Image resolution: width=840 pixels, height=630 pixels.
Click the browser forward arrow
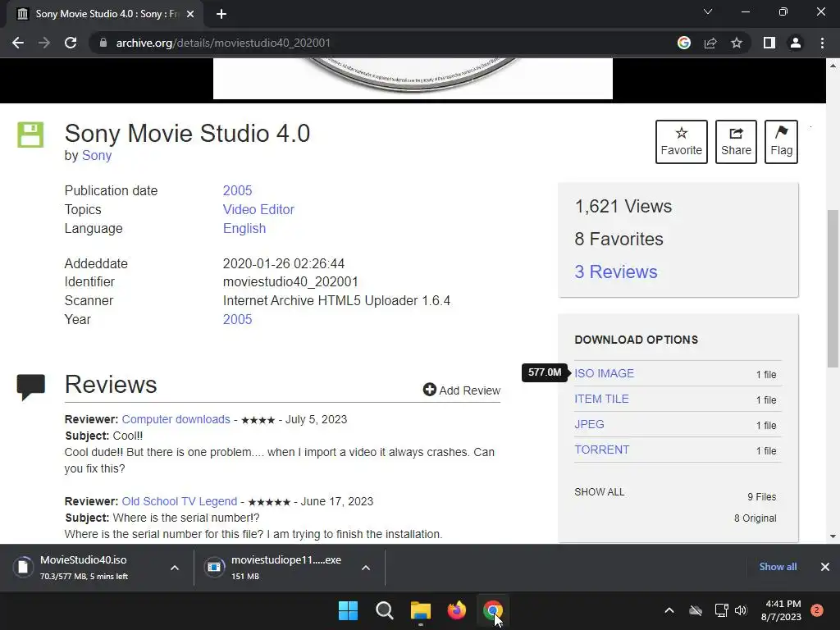(x=44, y=43)
